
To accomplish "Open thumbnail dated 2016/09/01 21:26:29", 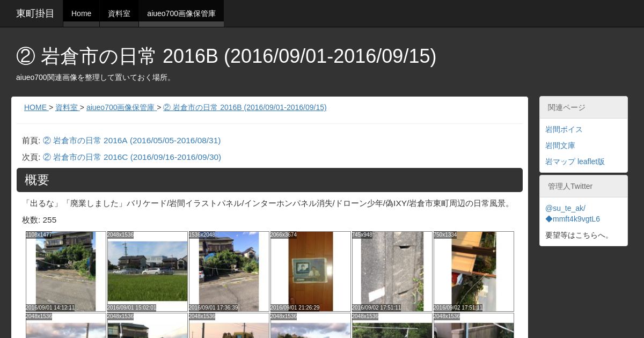I will tap(311, 271).
